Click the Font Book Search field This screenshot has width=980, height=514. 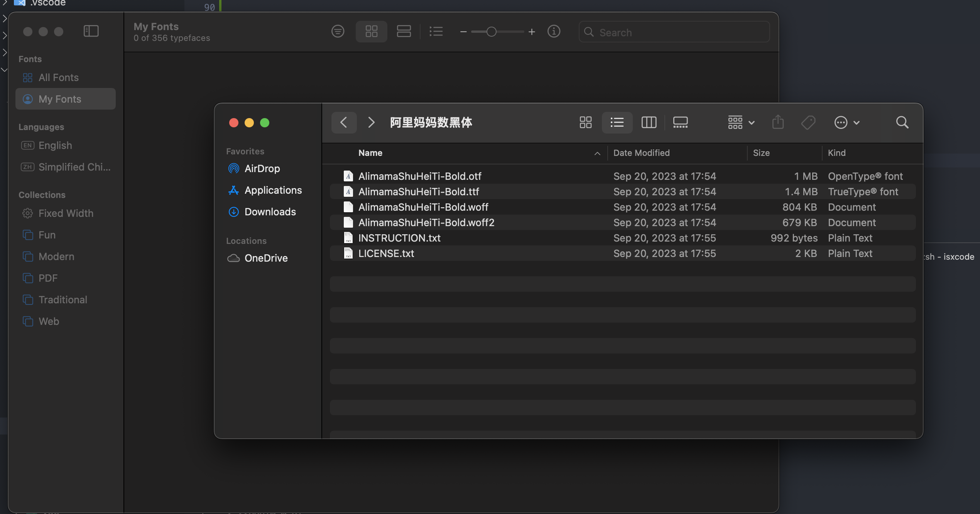tap(674, 32)
